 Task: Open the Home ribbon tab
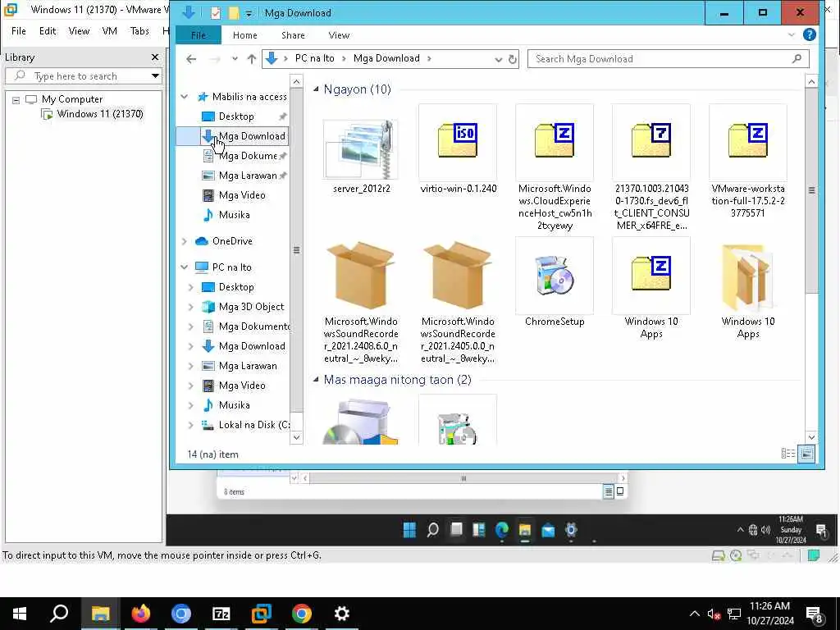point(244,35)
